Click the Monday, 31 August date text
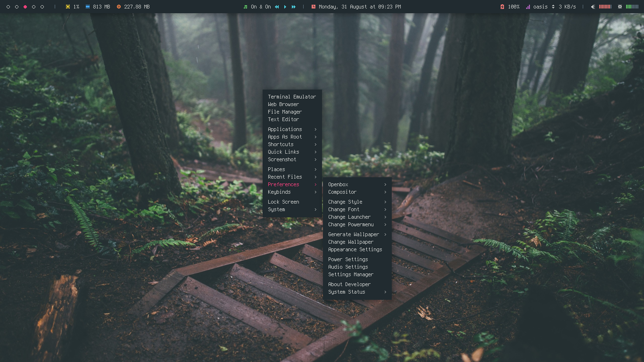 coord(360,7)
